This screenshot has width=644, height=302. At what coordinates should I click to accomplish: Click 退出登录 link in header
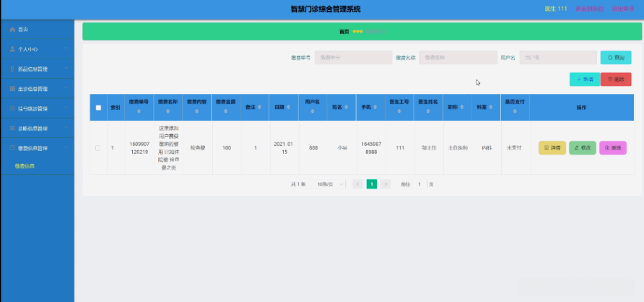click(622, 9)
